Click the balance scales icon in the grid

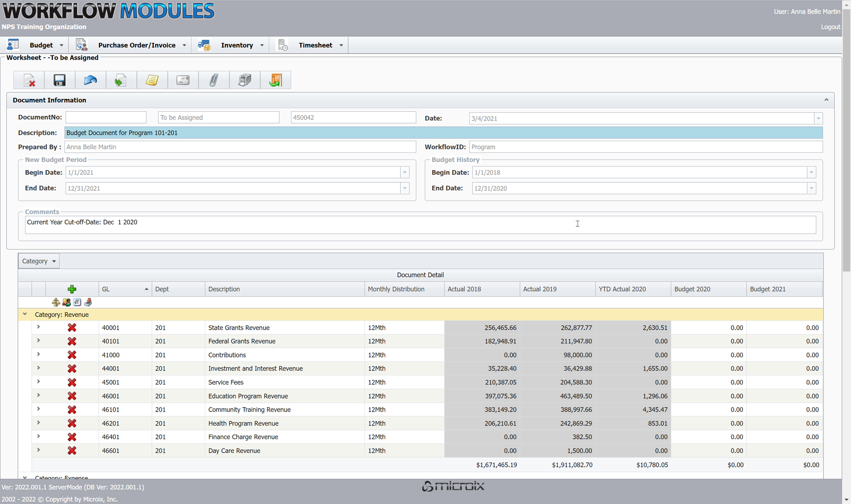[56, 302]
